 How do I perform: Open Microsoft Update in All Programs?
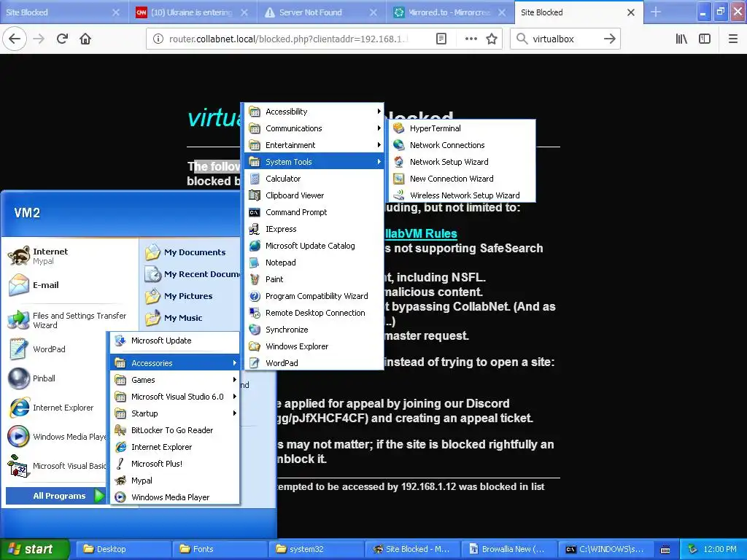click(175, 341)
